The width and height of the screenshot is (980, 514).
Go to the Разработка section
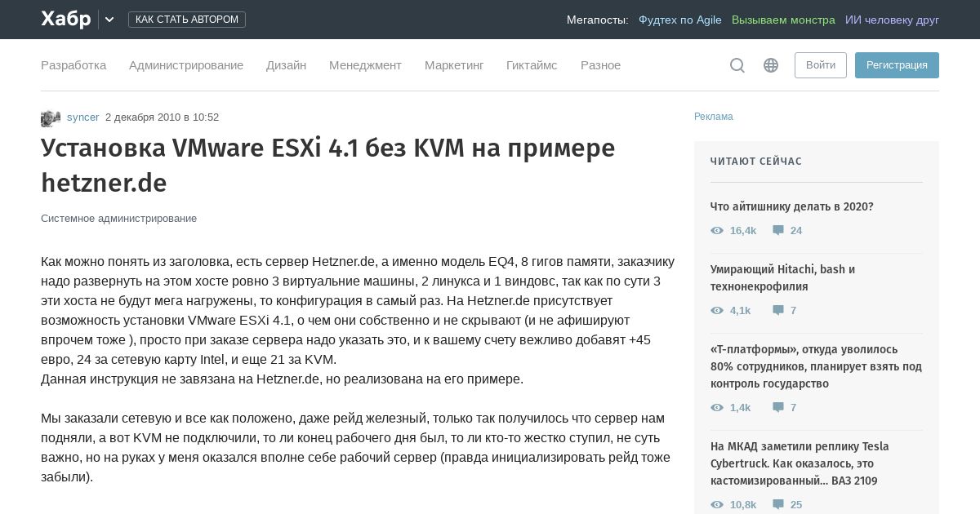pyautogui.click(x=73, y=65)
